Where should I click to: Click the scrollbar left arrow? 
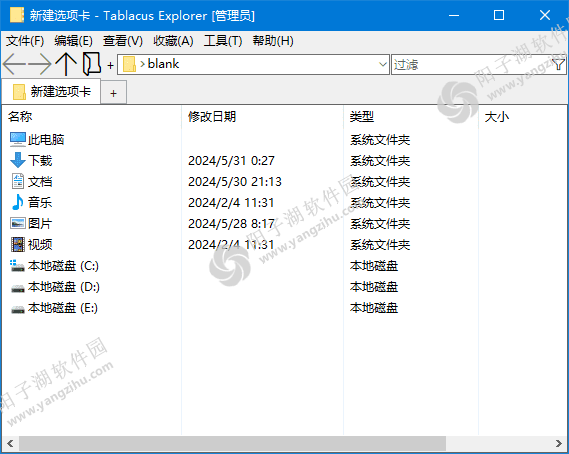(x=10, y=443)
